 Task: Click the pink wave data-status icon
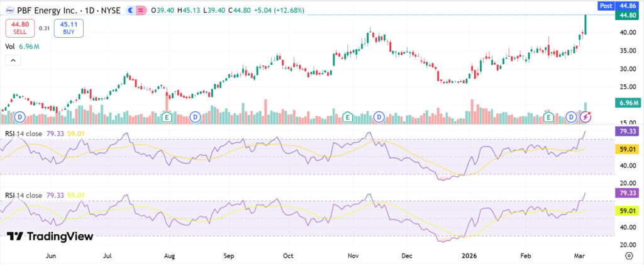pyautogui.click(x=142, y=10)
